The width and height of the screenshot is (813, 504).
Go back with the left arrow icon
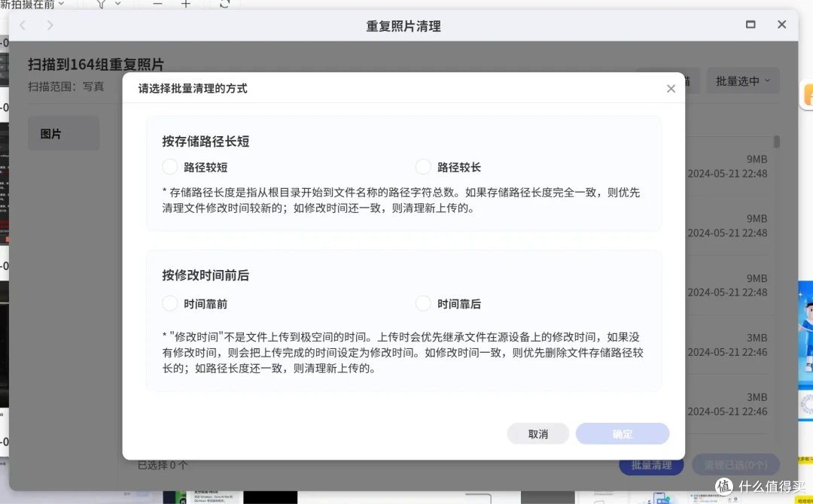point(23,25)
